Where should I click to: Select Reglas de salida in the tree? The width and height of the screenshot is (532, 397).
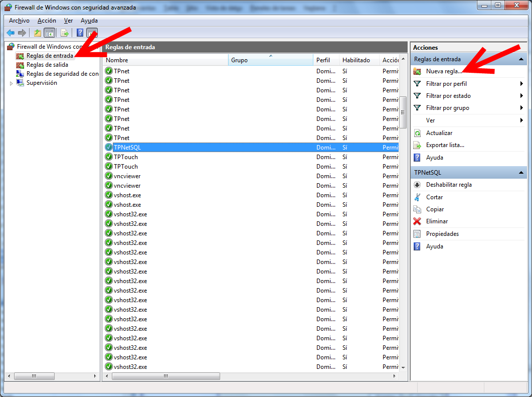pos(47,65)
